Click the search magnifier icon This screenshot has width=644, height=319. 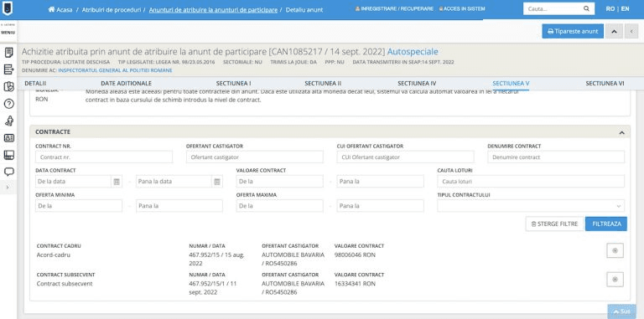586,8
